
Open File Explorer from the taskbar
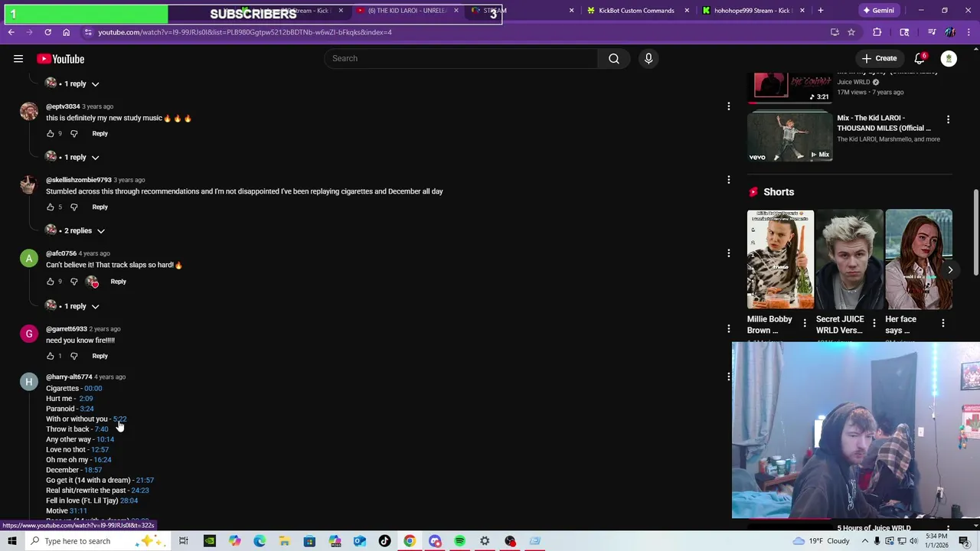[284, 541]
